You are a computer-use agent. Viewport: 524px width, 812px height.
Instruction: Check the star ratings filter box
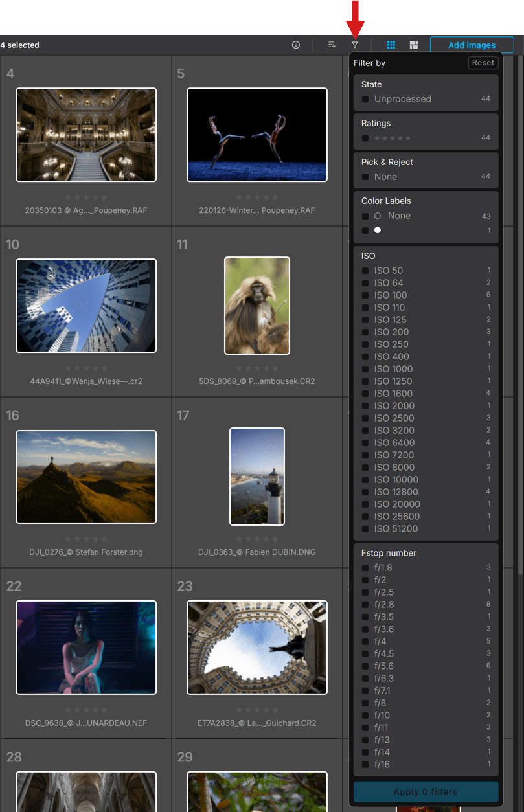[365, 138]
